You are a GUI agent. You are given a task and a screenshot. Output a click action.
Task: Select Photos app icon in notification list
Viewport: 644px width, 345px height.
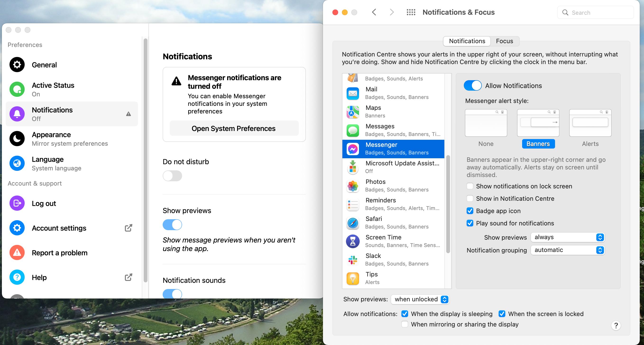tap(353, 186)
